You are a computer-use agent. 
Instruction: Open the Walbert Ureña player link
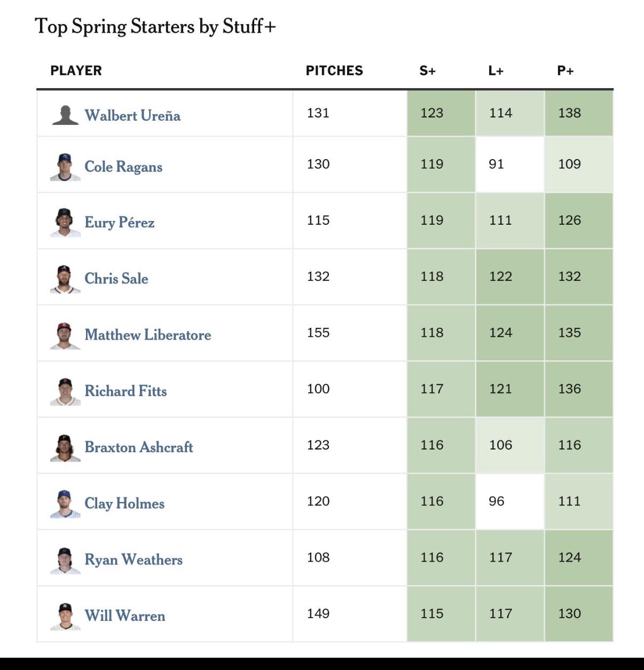132,115
